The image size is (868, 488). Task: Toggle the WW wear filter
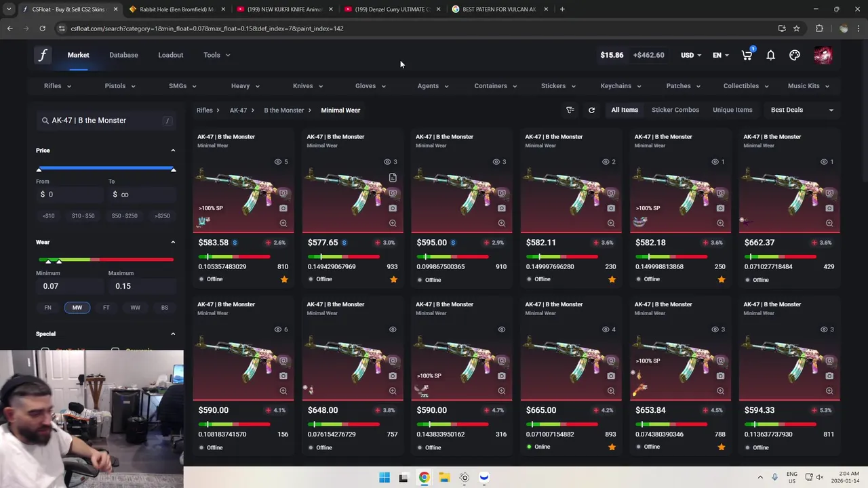tap(136, 308)
